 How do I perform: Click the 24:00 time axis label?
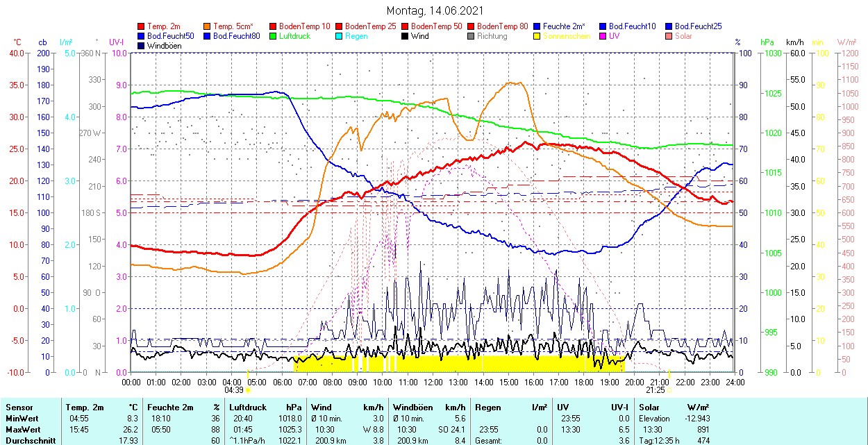pyautogui.click(x=735, y=382)
